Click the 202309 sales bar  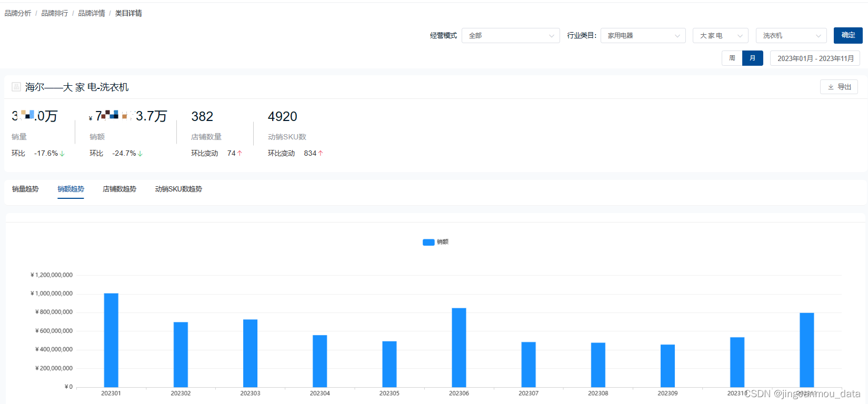pyautogui.click(x=667, y=366)
